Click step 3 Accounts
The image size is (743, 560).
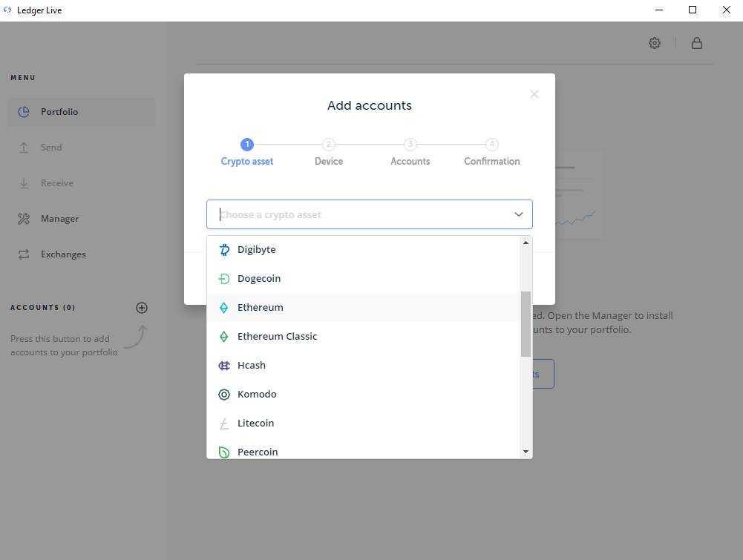pos(410,153)
